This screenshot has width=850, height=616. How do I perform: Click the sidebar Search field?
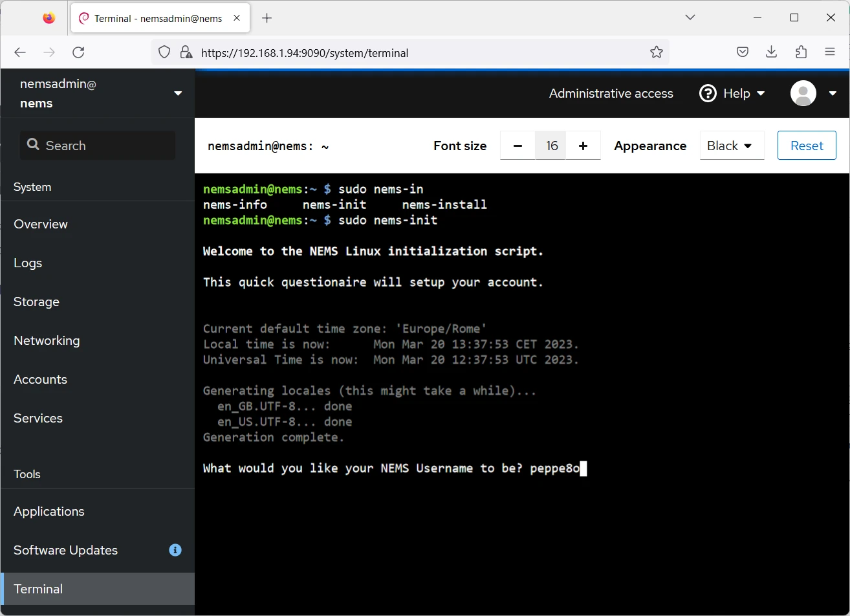point(98,146)
